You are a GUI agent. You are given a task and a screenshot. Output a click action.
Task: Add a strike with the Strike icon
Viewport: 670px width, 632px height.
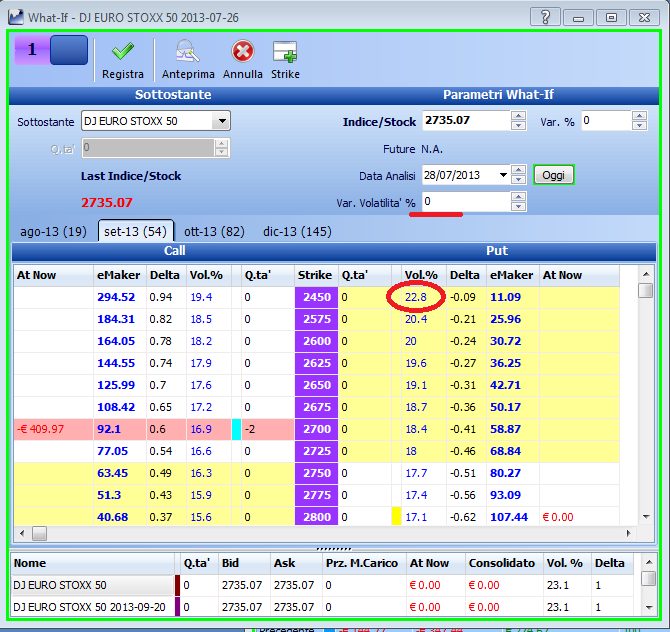(x=285, y=52)
